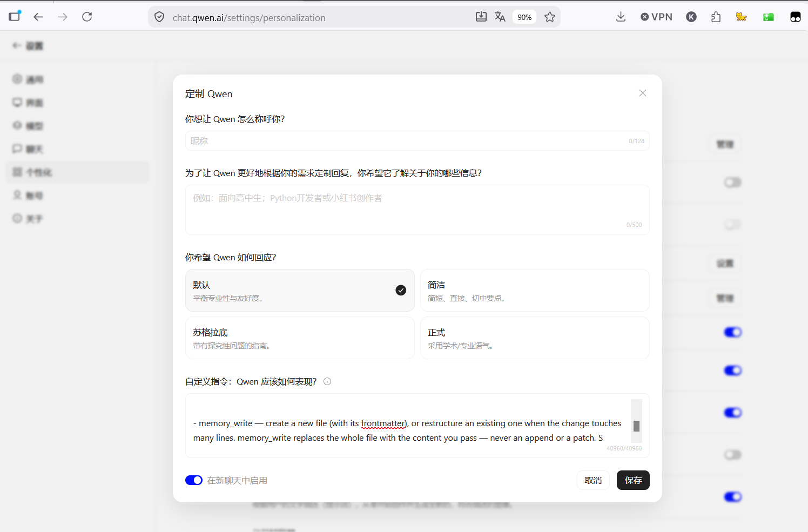808x532 pixels.
Task: View site security shield info
Action: click(x=159, y=17)
